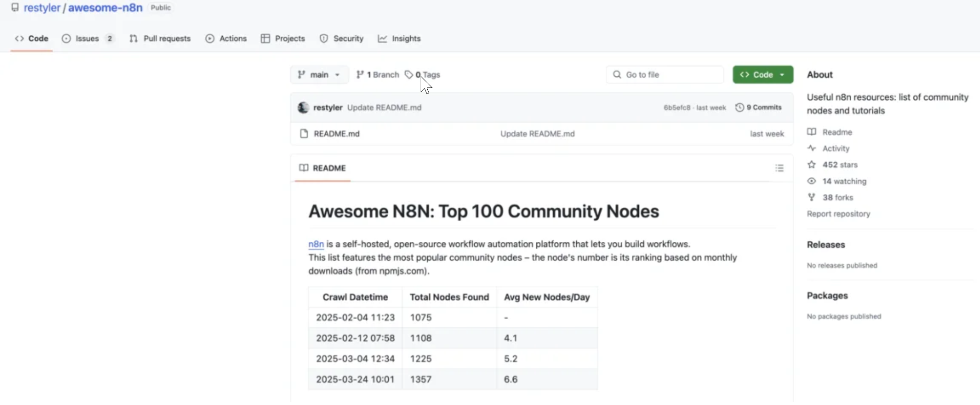Click the Readme book icon in About
Viewport: 980px width, 405px height.
812,132
